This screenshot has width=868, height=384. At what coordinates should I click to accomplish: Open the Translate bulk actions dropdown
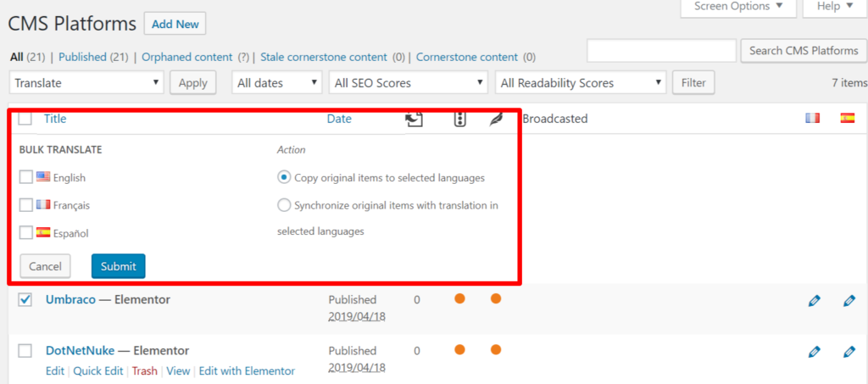point(87,83)
